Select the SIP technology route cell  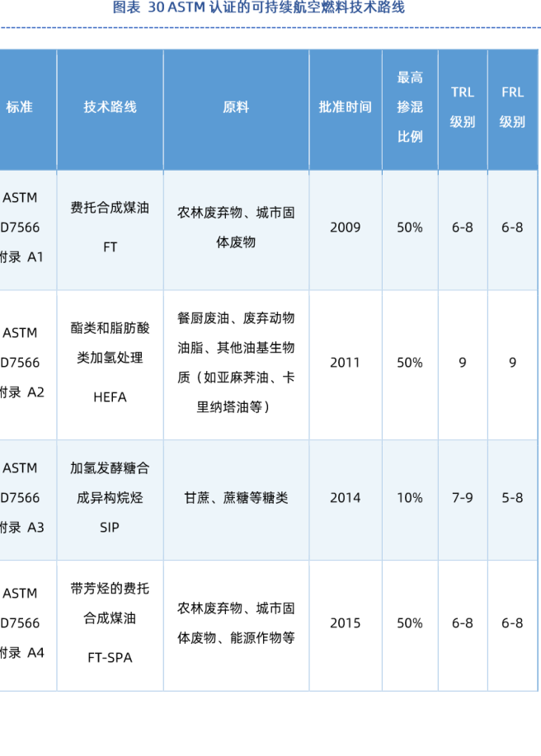pos(110,498)
